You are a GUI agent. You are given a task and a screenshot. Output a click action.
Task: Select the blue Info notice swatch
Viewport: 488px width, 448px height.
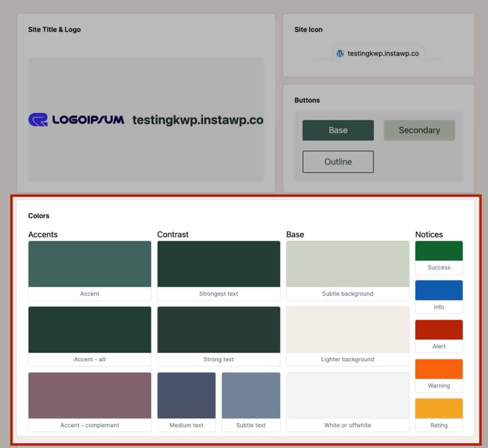[x=438, y=289]
